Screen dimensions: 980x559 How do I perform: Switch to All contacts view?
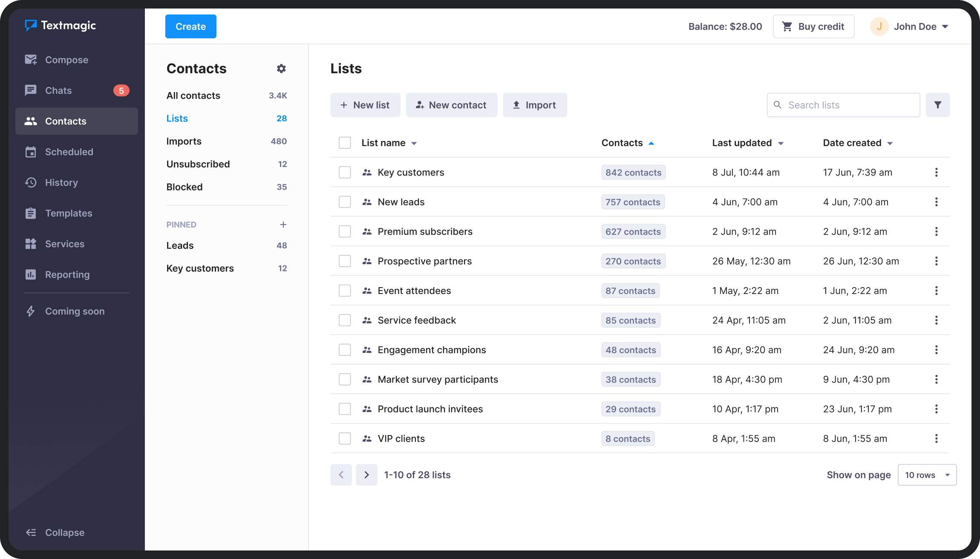pyautogui.click(x=193, y=95)
